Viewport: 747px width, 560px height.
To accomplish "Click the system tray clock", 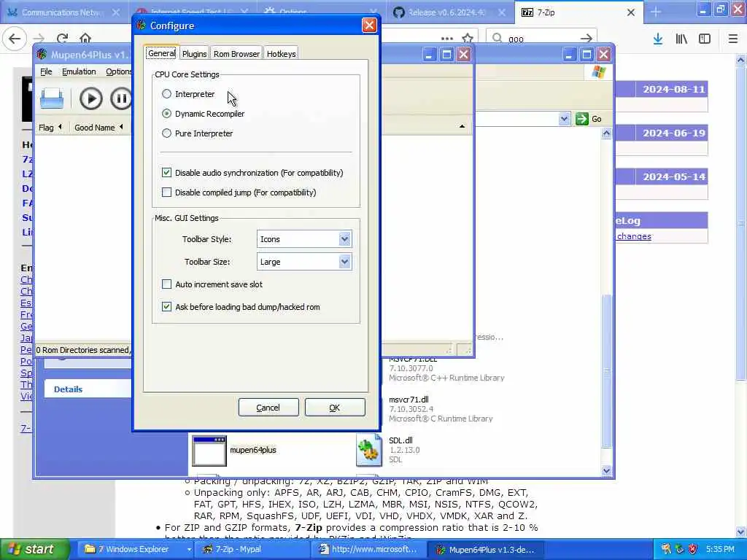I will point(720,550).
